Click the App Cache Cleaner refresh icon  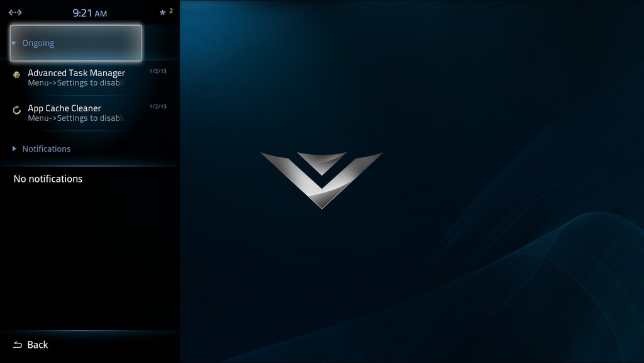coord(16,110)
